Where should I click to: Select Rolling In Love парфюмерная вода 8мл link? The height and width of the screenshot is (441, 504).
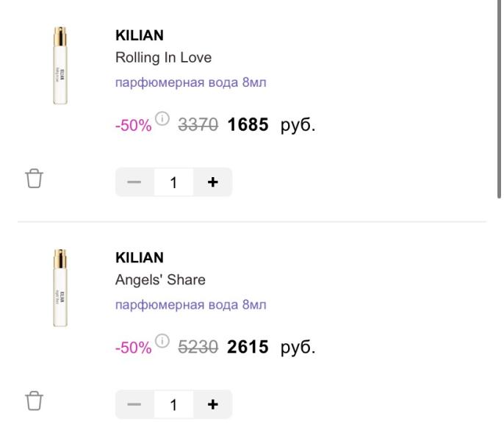pyautogui.click(x=190, y=82)
